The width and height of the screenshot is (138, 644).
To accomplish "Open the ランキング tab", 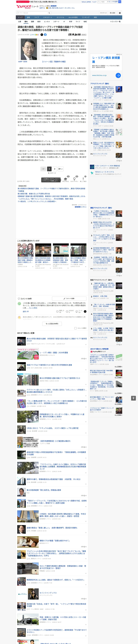I will coord(86,17).
